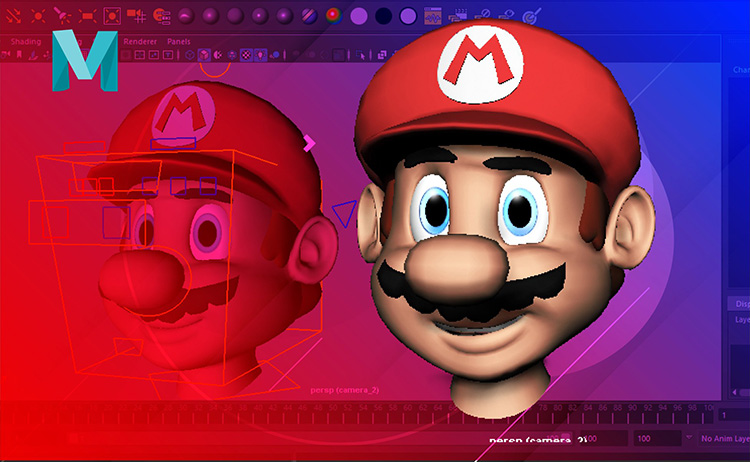Toggle use all lights bulb icon

(260, 55)
